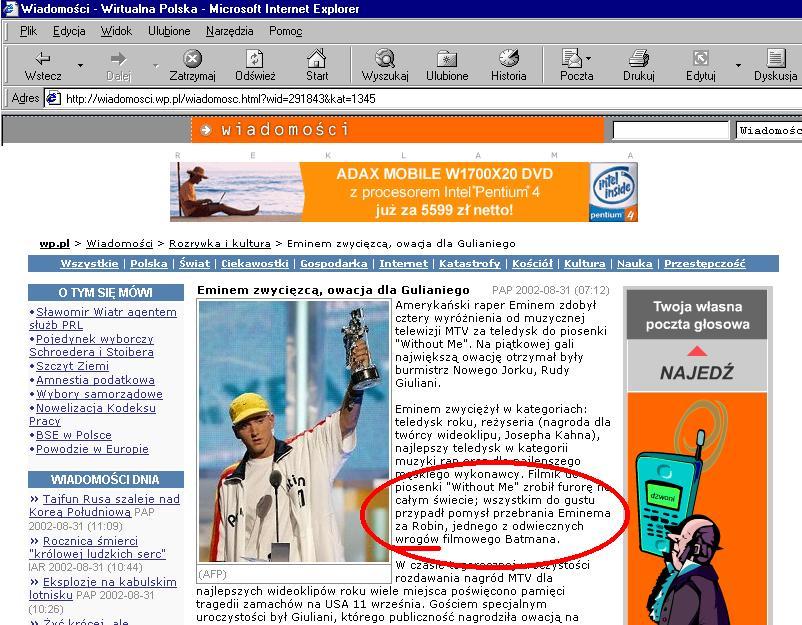Show browsing history with the Historia icon
The image size is (802, 625).
click(508, 58)
